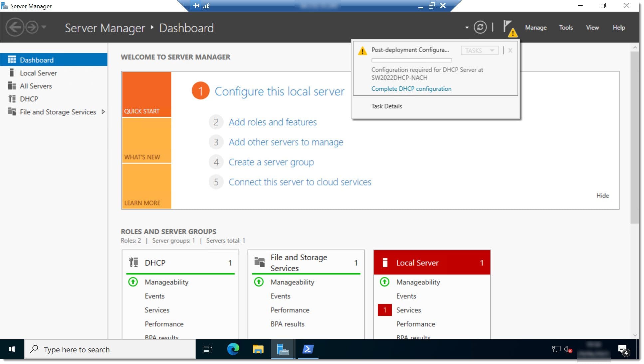Click scrollbar down arrow
644x364 pixels.
[635, 335]
